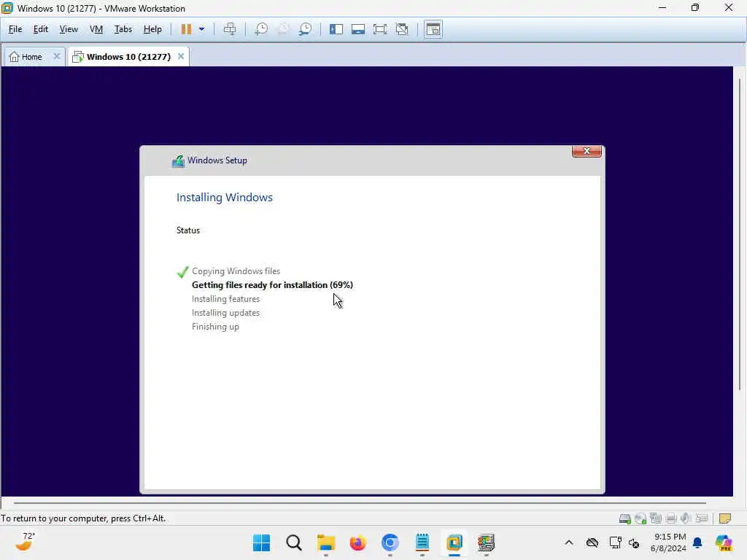Click the hard disk device status icon
Image resolution: width=747 pixels, height=560 pixels.
pyautogui.click(x=625, y=518)
